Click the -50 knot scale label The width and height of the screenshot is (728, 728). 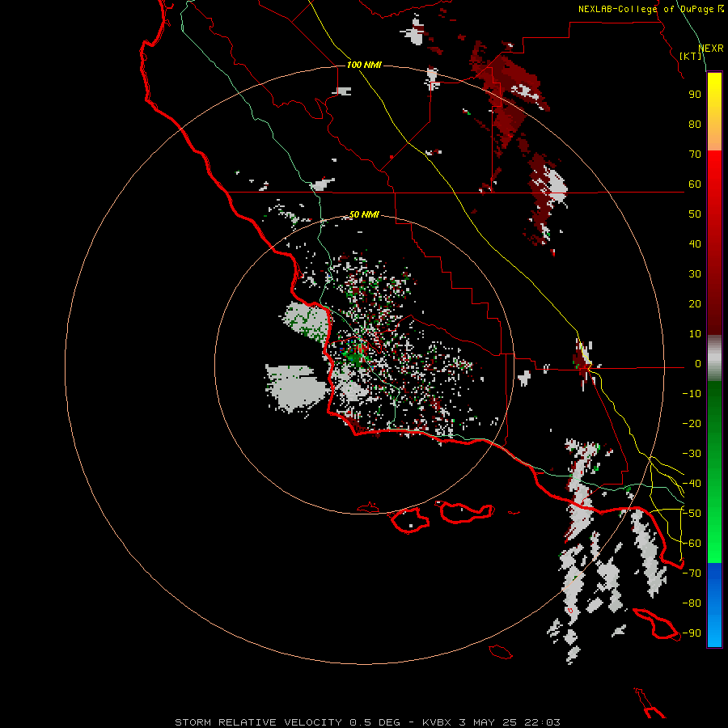click(692, 514)
